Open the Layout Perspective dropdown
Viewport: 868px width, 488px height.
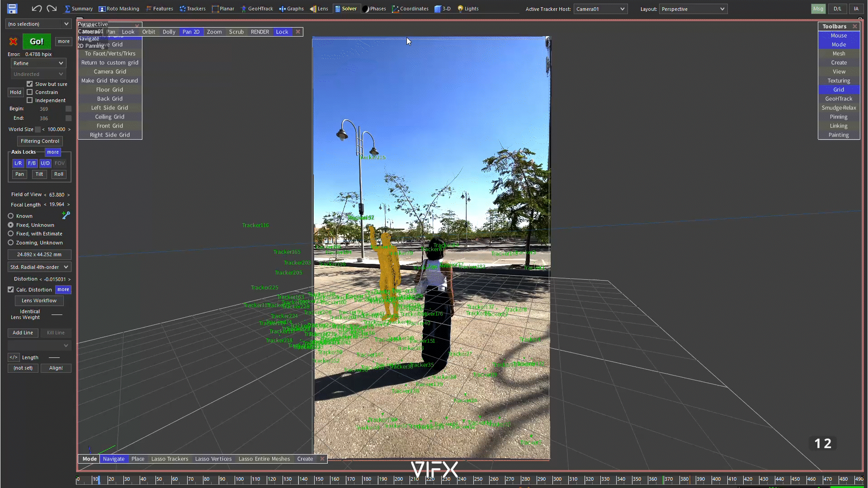tap(693, 9)
